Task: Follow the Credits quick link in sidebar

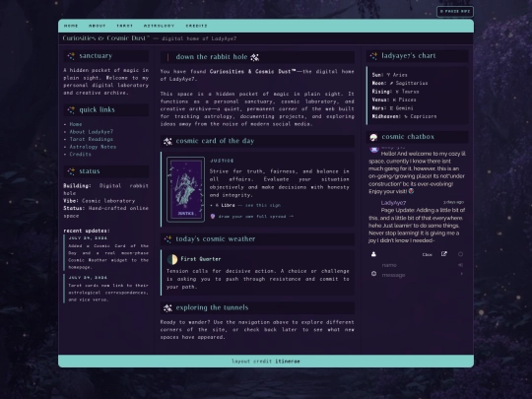Action: point(80,154)
